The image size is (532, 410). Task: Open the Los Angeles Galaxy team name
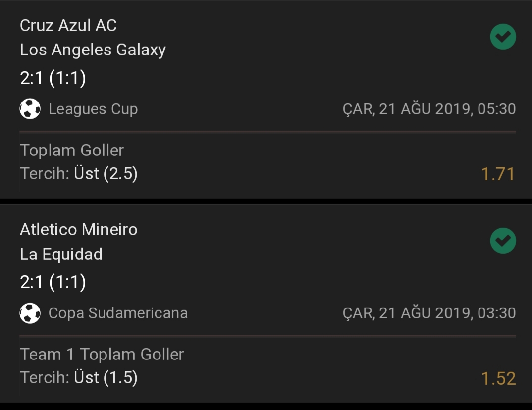93,50
